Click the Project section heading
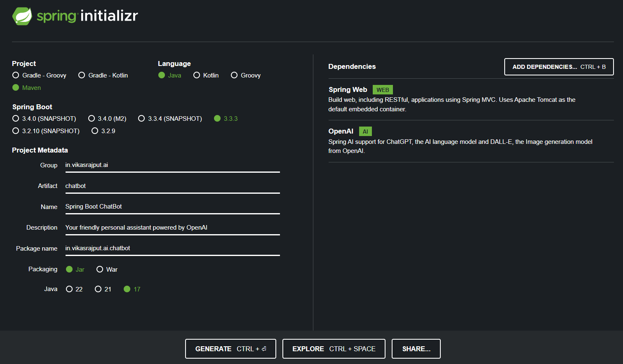The width and height of the screenshot is (623, 364). click(x=24, y=63)
